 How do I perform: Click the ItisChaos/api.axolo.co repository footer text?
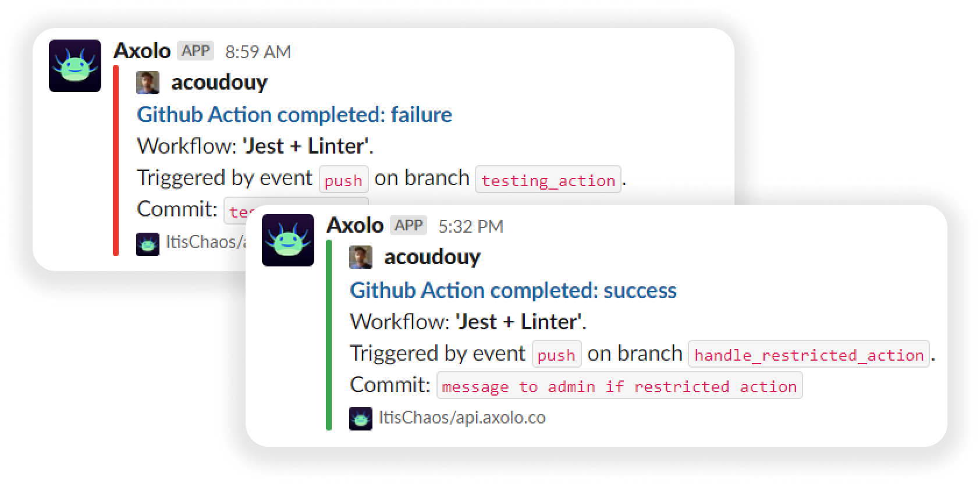coord(462,418)
